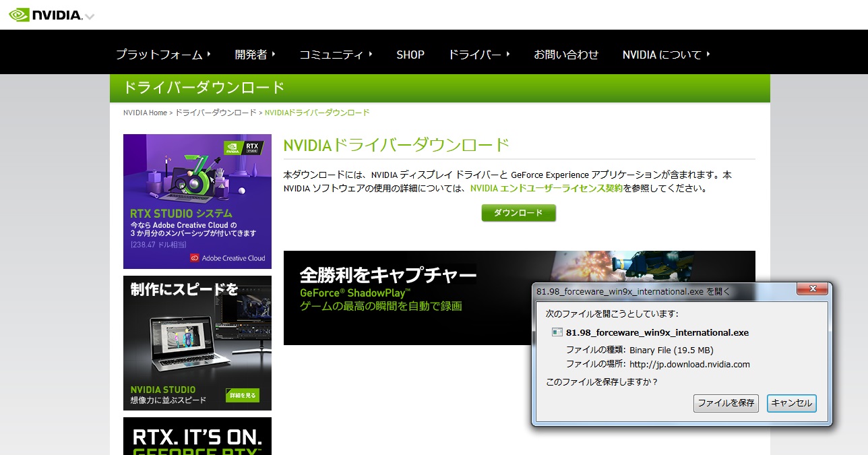The width and height of the screenshot is (868, 455).
Task: Click the green ダウンロード button
Action: coord(518,213)
